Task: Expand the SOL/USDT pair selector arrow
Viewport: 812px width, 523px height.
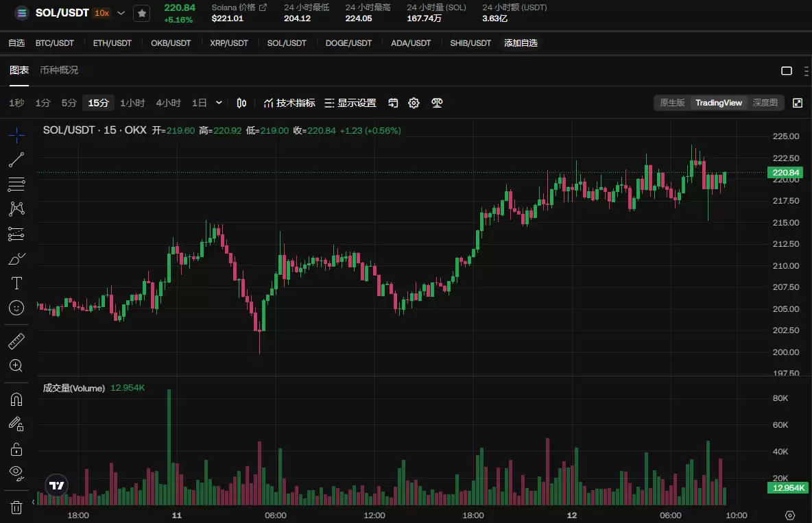Action: point(121,13)
